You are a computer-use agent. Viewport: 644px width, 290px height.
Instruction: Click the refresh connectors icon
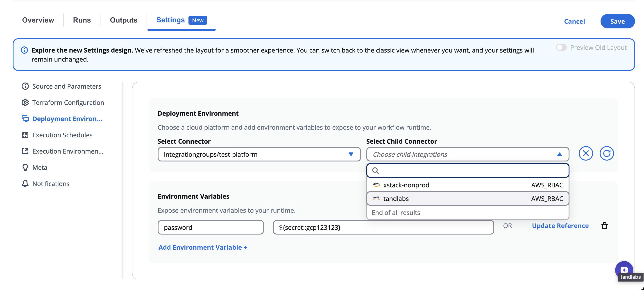pyautogui.click(x=606, y=154)
